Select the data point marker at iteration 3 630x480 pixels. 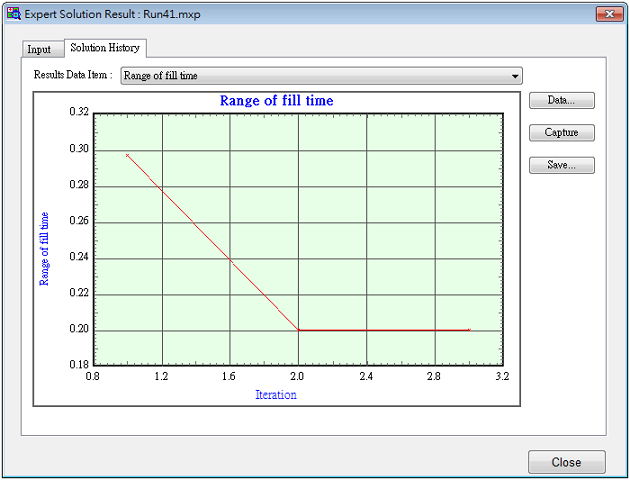[468, 330]
